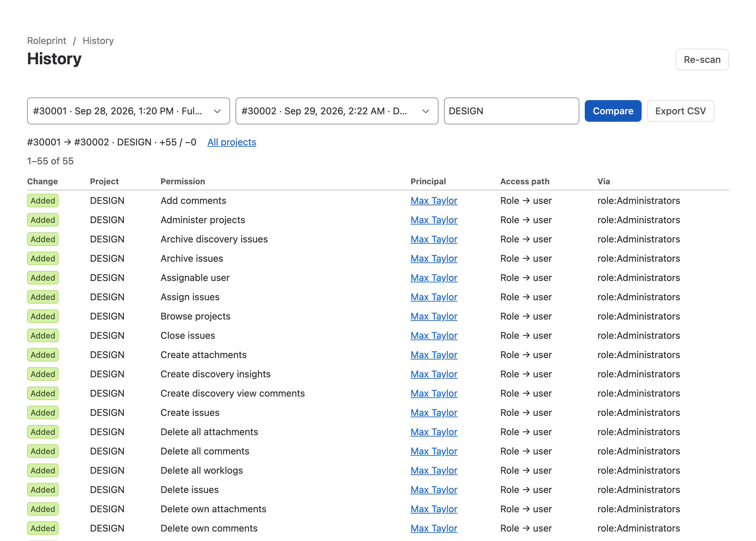Click the Access path column header
This screenshot has width=756, height=541.
click(525, 181)
